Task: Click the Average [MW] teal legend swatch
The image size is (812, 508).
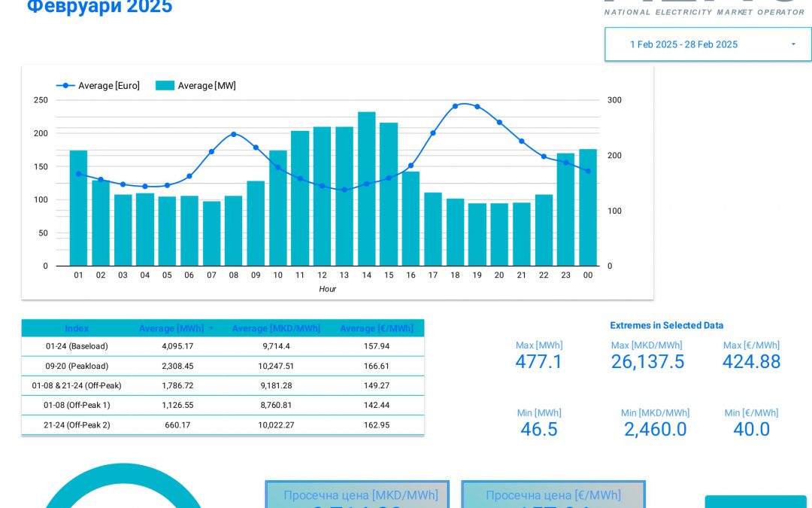Action: click(165, 86)
